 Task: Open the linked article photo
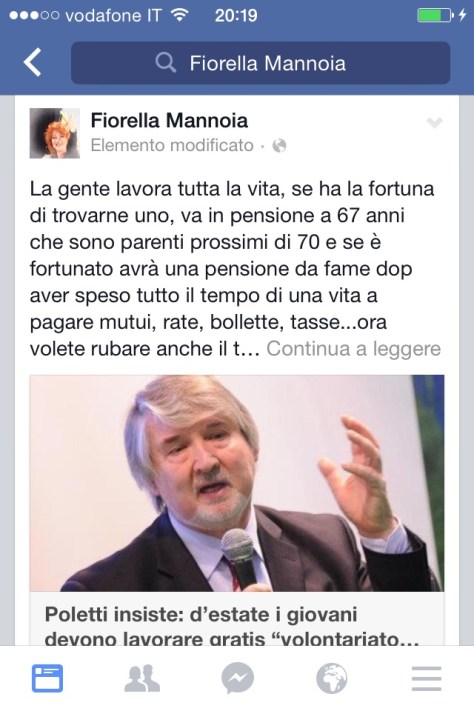pos(237,483)
